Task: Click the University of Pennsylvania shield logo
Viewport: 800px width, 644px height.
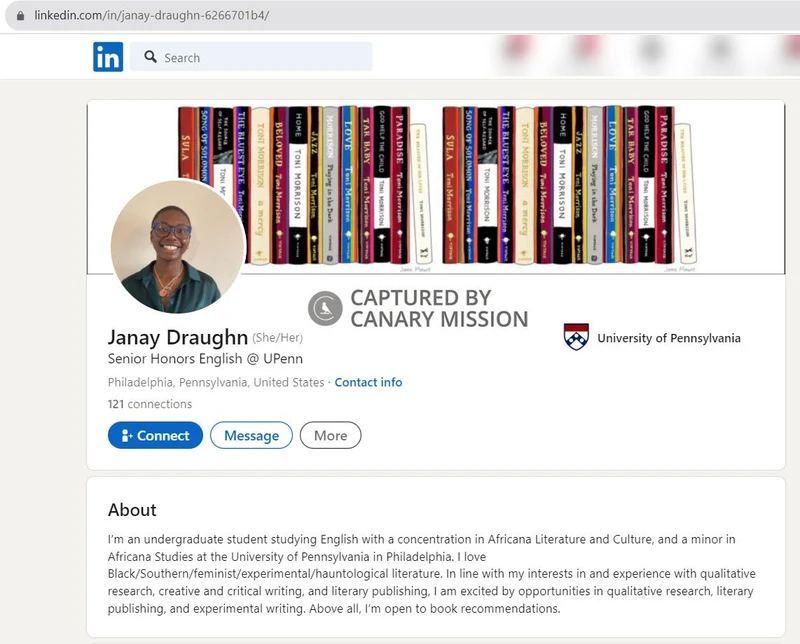Action: 575,337
